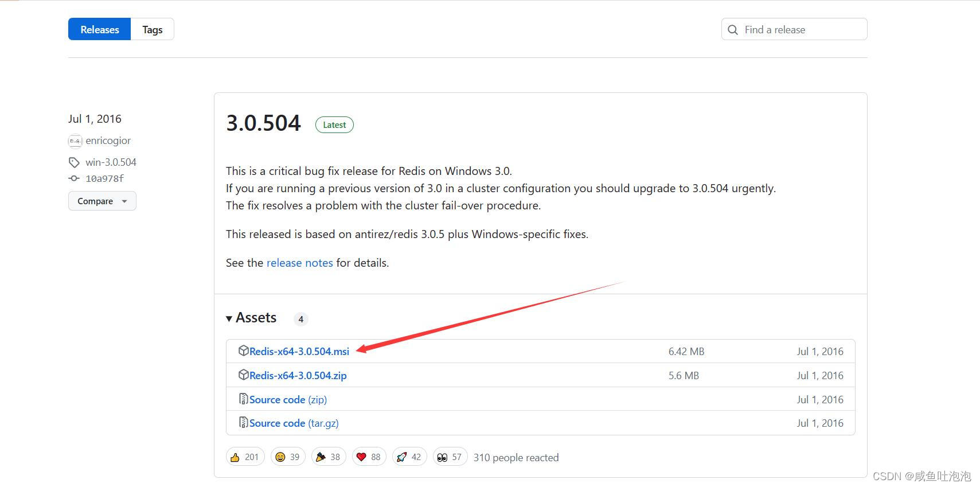Open the release notes link
The width and height of the screenshot is (980, 487).
pos(299,263)
